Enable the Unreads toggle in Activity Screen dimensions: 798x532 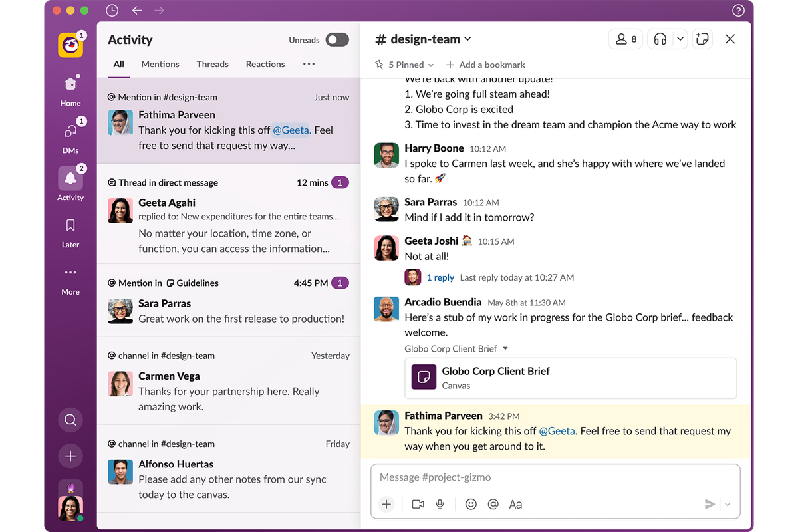(337, 39)
